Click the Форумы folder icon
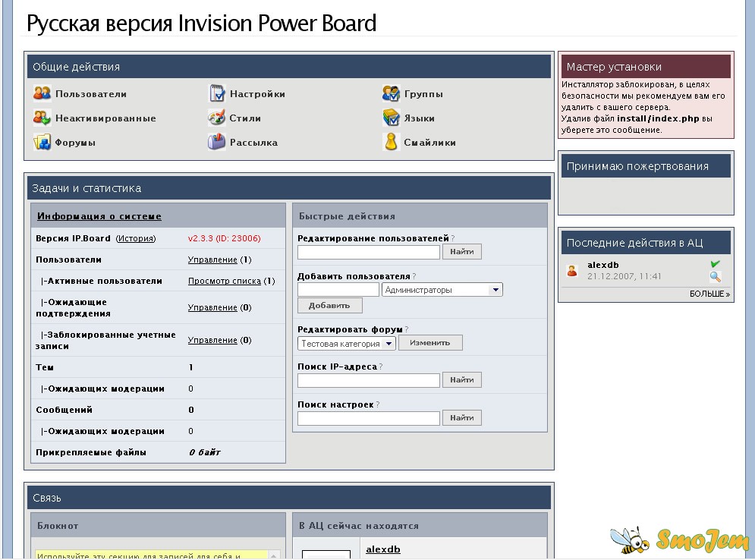Screen dimensions: 755x560 click(x=42, y=142)
